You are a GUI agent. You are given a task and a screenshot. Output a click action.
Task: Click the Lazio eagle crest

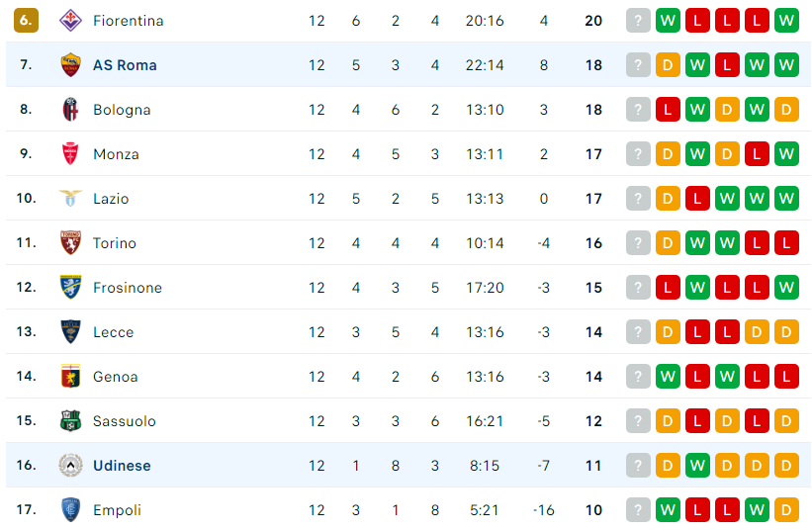(70, 199)
